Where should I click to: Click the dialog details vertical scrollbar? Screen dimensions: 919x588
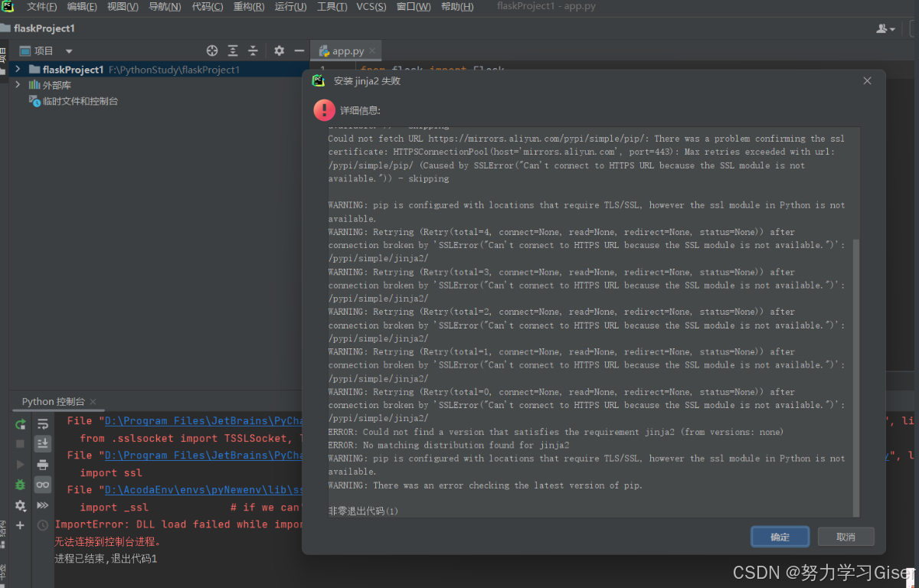(x=856, y=377)
